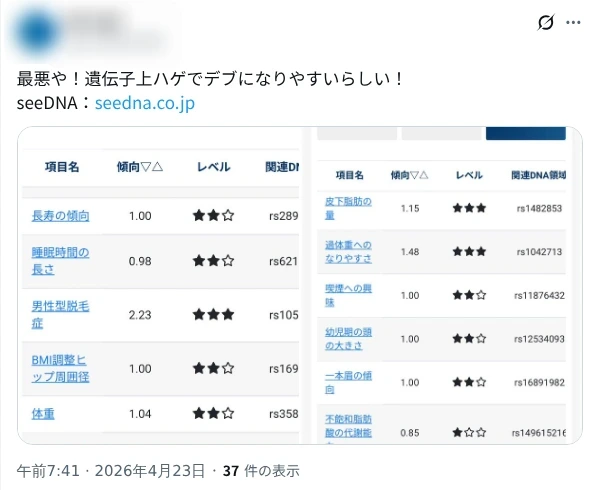Click the Grok slashed-circle icon
Image resolution: width=599 pixels, height=490 pixels.
point(545,23)
